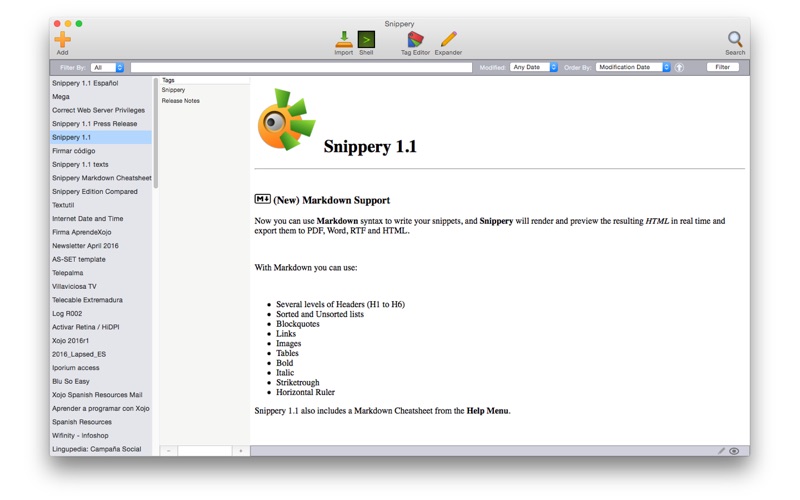Viewport: 800px width, 500px height.
Task: Click the (New) Markdown Support heading
Action: 332,200
